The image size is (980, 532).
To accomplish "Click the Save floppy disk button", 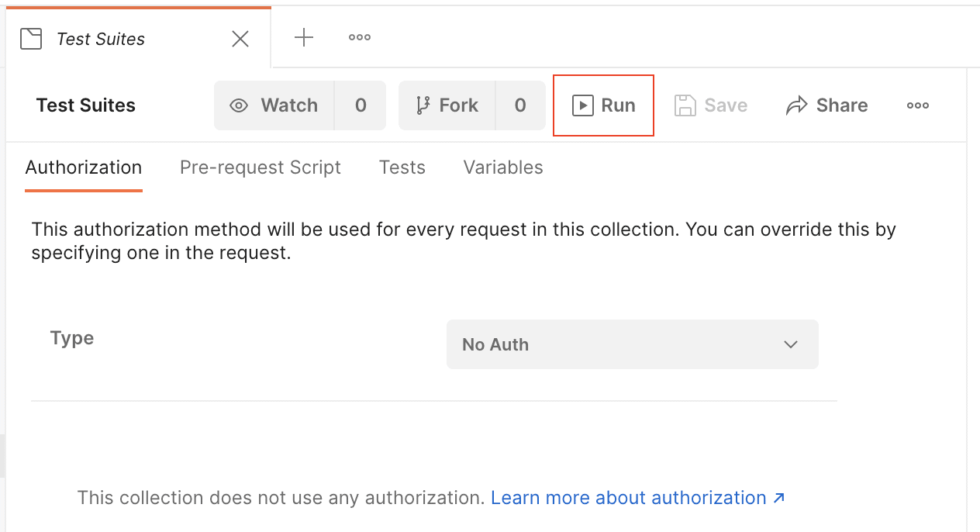I will [x=710, y=105].
